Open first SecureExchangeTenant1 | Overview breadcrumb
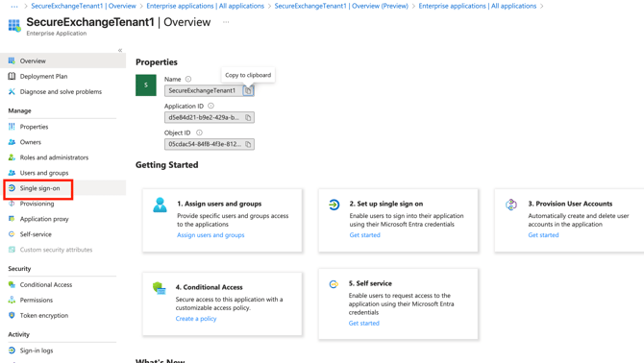644x363 pixels. coord(84,6)
